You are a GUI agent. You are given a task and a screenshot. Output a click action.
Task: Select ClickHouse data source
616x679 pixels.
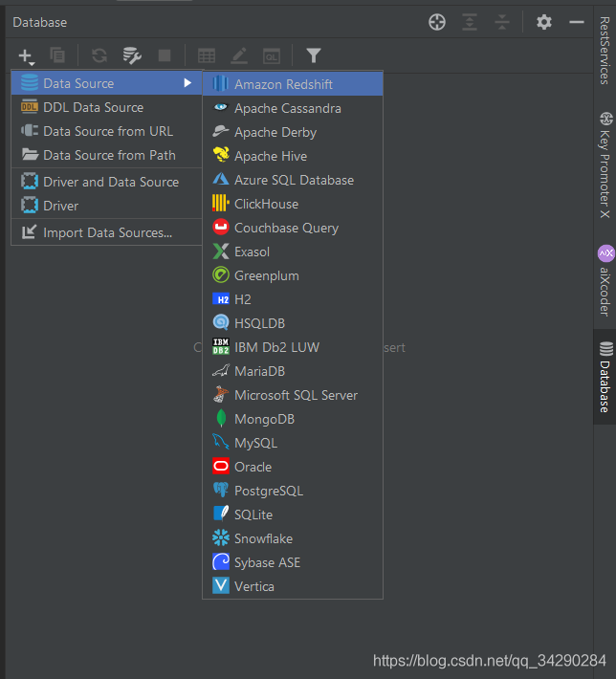coord(293,204)
